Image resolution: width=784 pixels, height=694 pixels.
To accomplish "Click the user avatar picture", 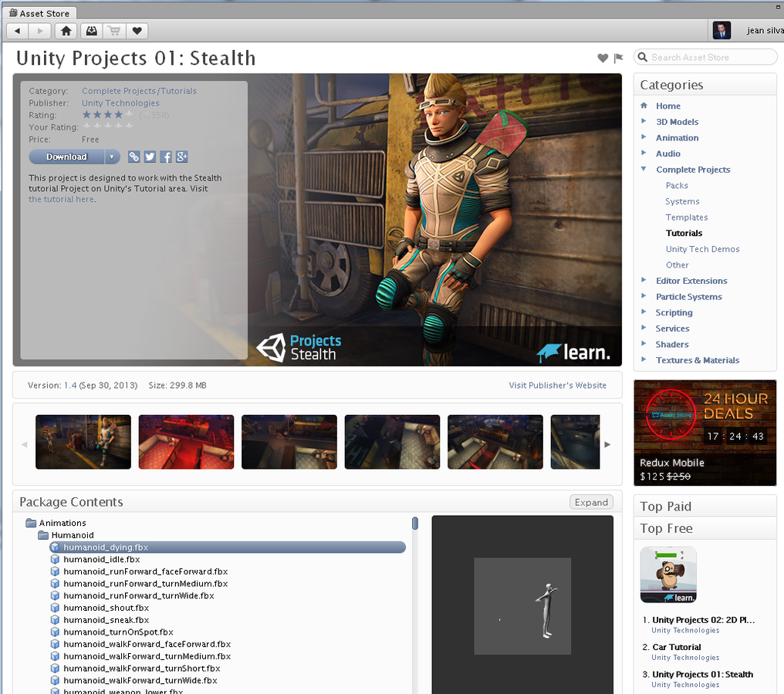I will 721,31.
